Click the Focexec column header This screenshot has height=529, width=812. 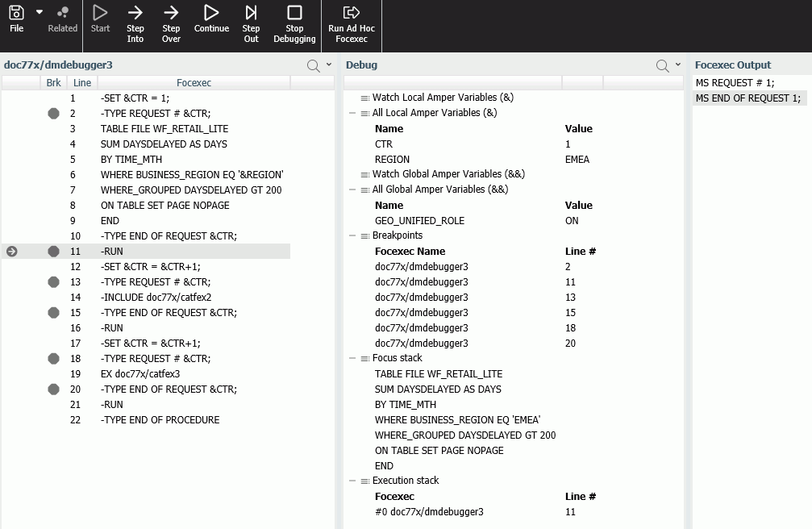click(x=194, y=83)
